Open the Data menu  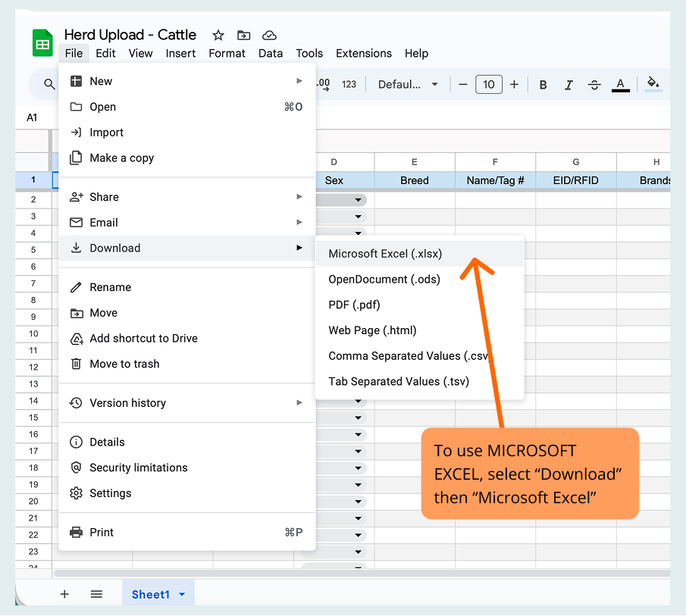[270, 53]
